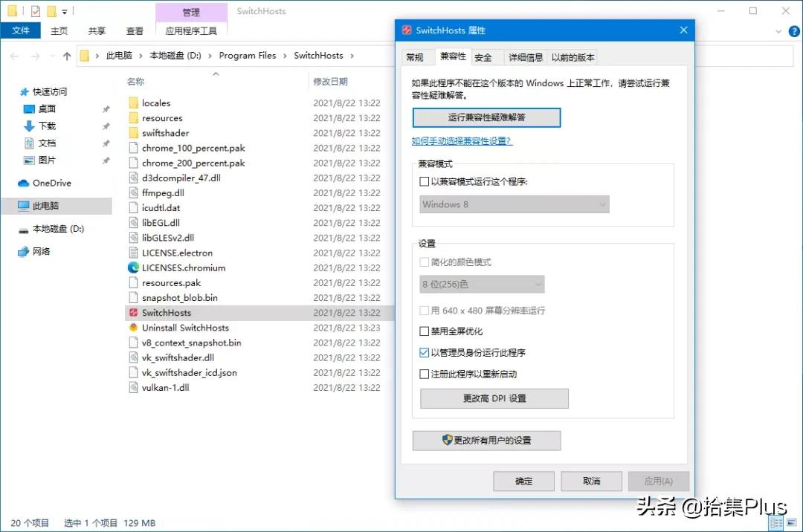
Task: Click chevron after Program Files in path
Action: click(x=285, y=56)
